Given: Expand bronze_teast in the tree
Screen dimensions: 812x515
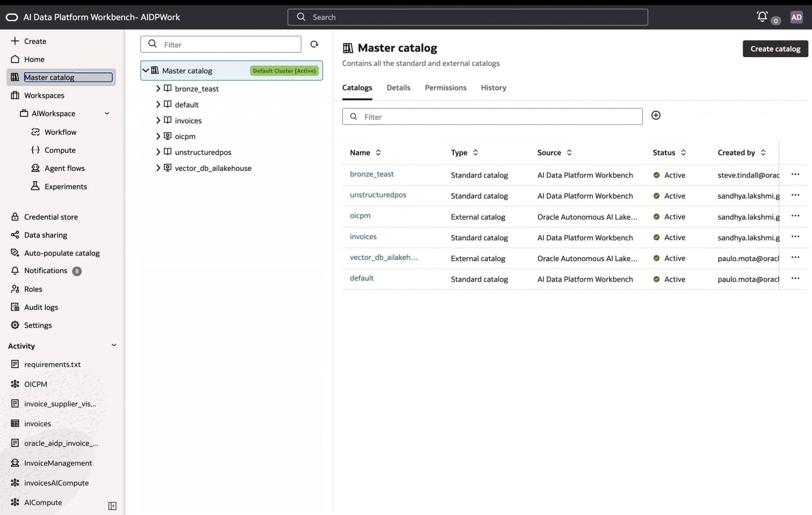Looking at the screenshot, I should 158,88.
